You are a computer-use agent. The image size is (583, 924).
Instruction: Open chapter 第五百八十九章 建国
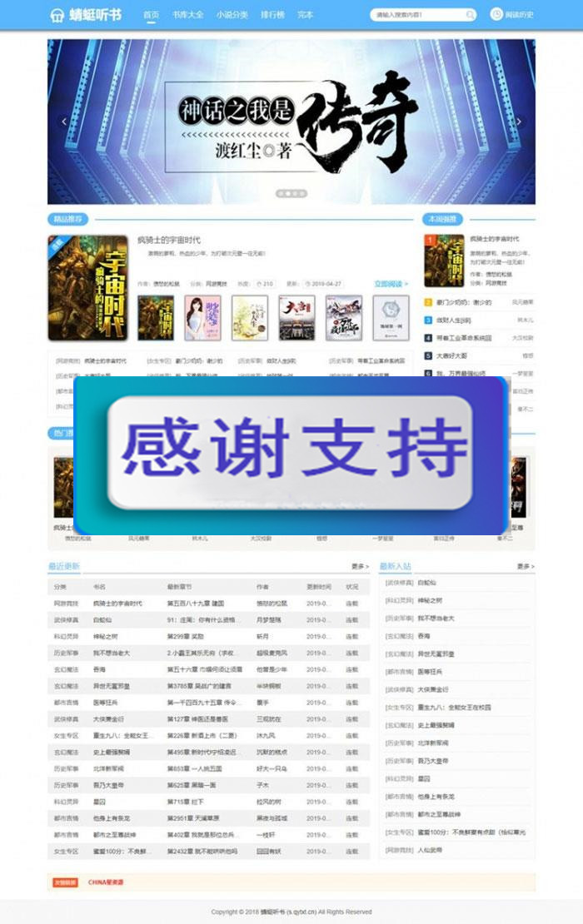(195, 604)
